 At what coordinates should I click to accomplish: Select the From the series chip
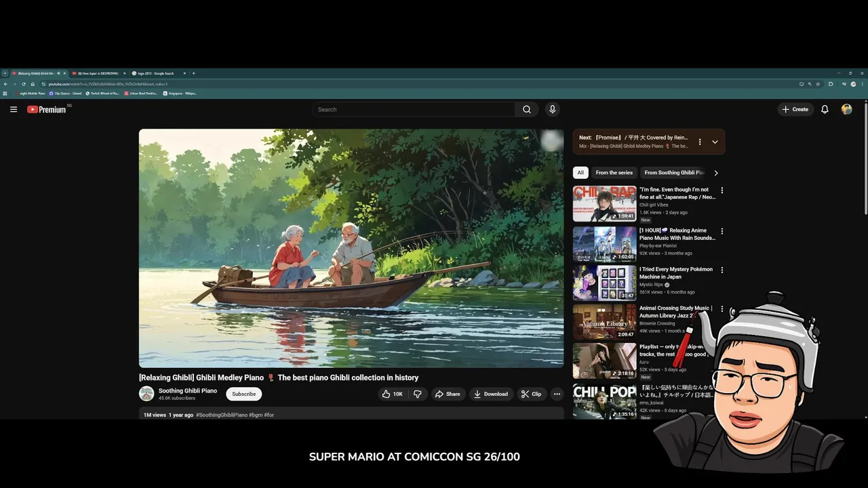[614, 173]
